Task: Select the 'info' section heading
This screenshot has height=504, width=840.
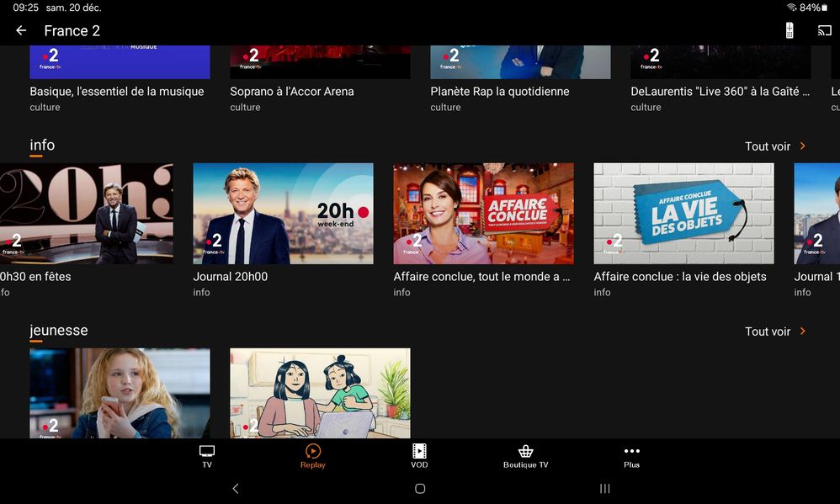Action: (x=42, y=146)
